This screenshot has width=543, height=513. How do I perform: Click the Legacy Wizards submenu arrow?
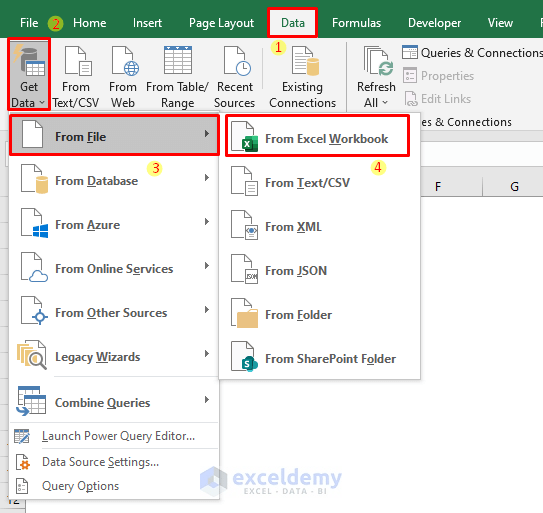pyautogui.click(x=207, y=354)
